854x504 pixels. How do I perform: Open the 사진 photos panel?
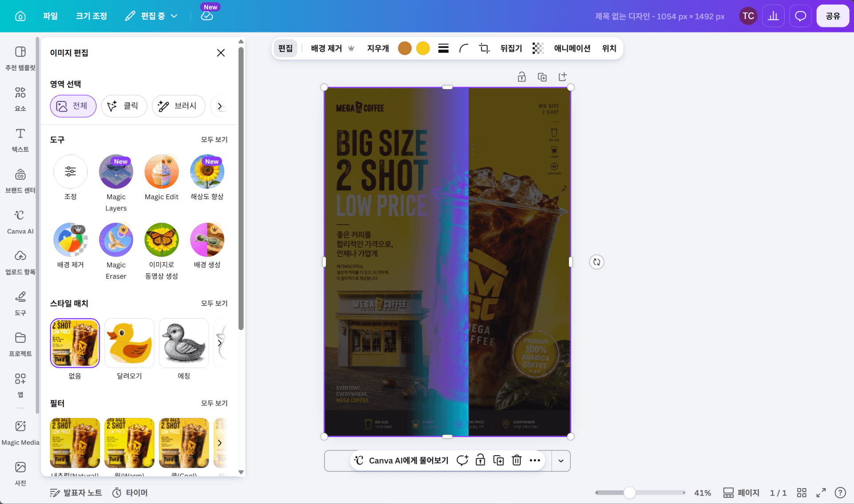point(20,473)
